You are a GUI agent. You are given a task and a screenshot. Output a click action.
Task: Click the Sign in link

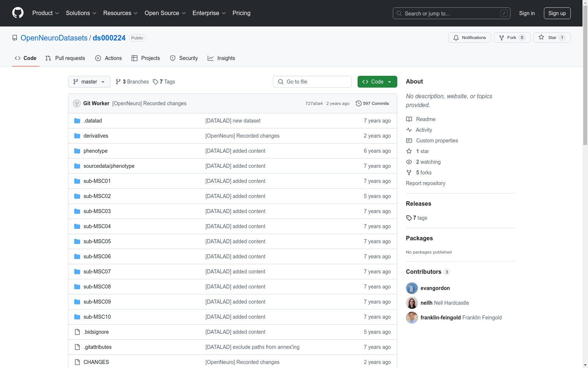click(x=527, y=13)
